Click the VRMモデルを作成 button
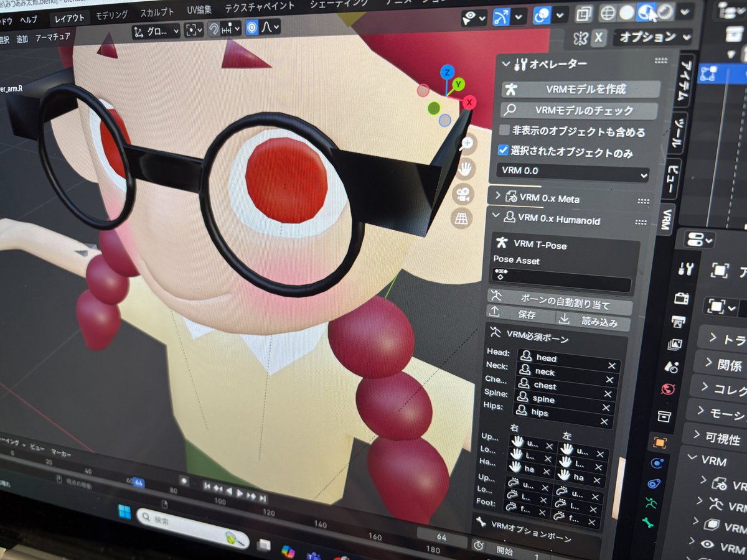The height and width of the screenshot is (560, 747). [x=580, y=88]
